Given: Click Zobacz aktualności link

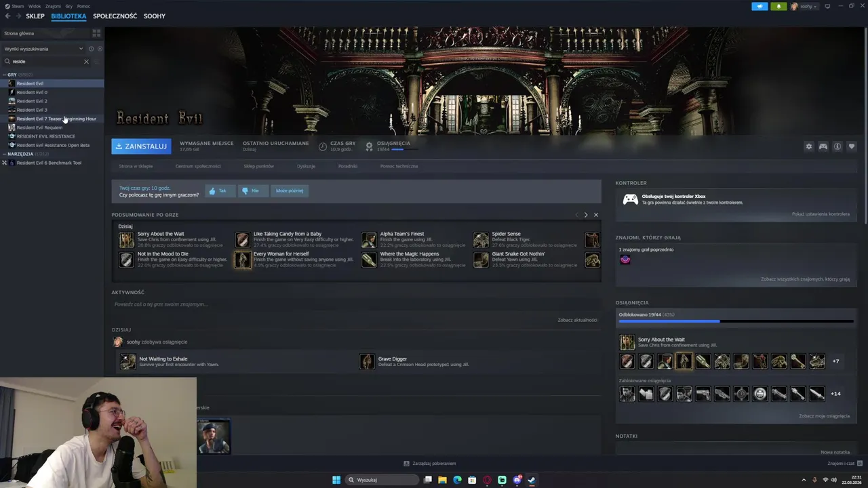Looking at the screenshot, I should 577,320.
